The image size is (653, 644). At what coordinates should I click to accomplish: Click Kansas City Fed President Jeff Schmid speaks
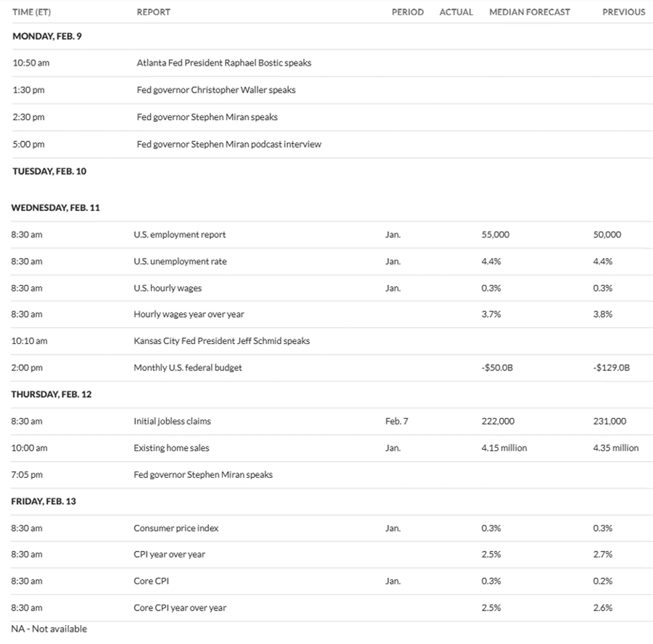222,341
